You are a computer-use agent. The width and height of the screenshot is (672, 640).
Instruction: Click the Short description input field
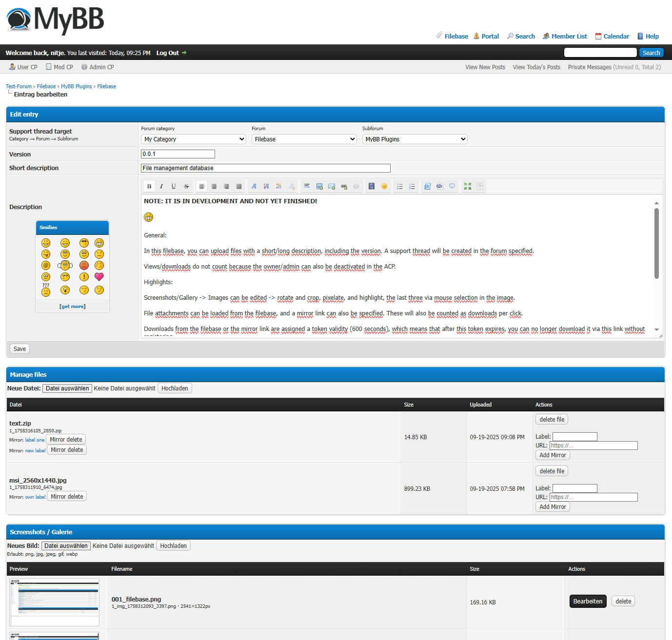(x=265, y=168)
